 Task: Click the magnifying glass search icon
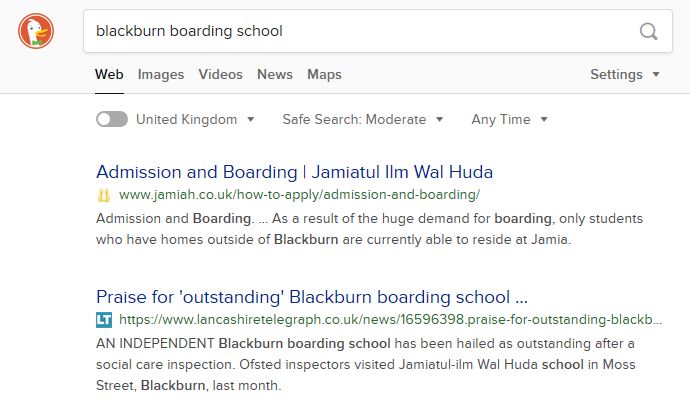point(649,31)
